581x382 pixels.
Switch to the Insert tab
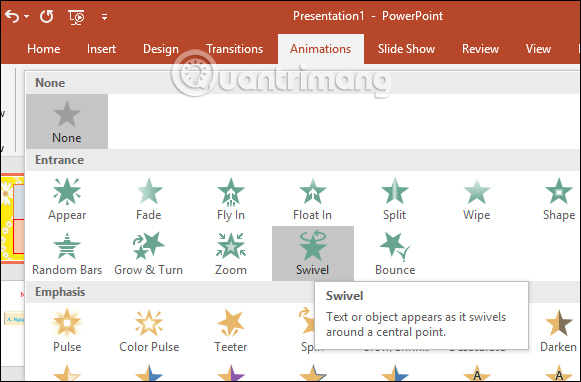coord(102,49)
